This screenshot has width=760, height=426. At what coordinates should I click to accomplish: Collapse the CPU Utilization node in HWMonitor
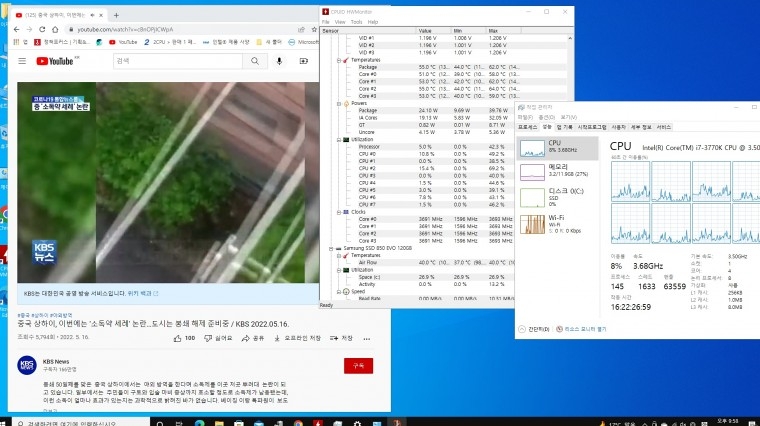[339, 140]
